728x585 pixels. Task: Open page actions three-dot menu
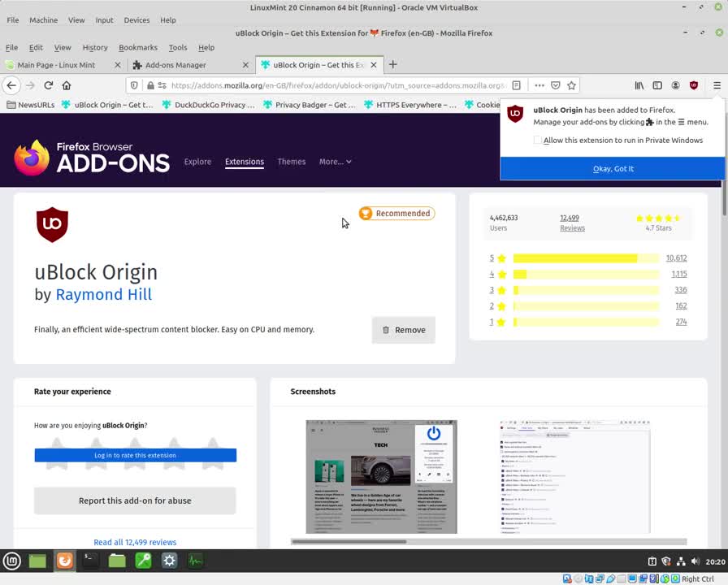539,85
